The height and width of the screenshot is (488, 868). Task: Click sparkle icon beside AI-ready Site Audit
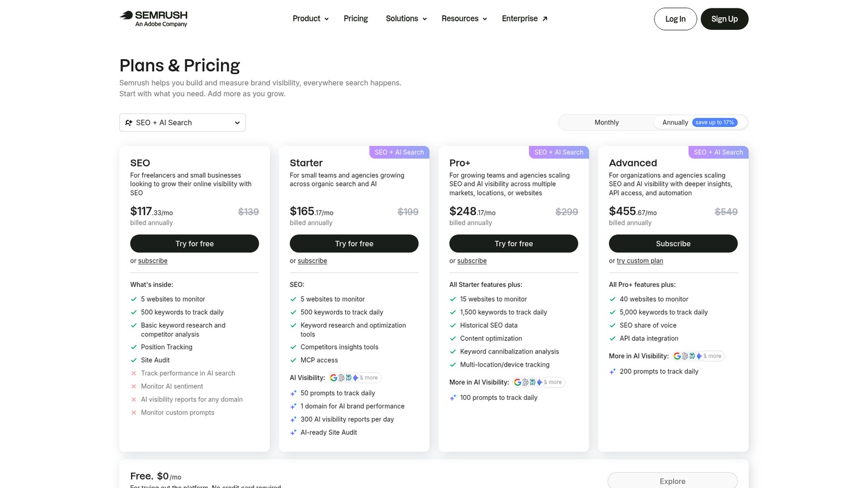293,433
